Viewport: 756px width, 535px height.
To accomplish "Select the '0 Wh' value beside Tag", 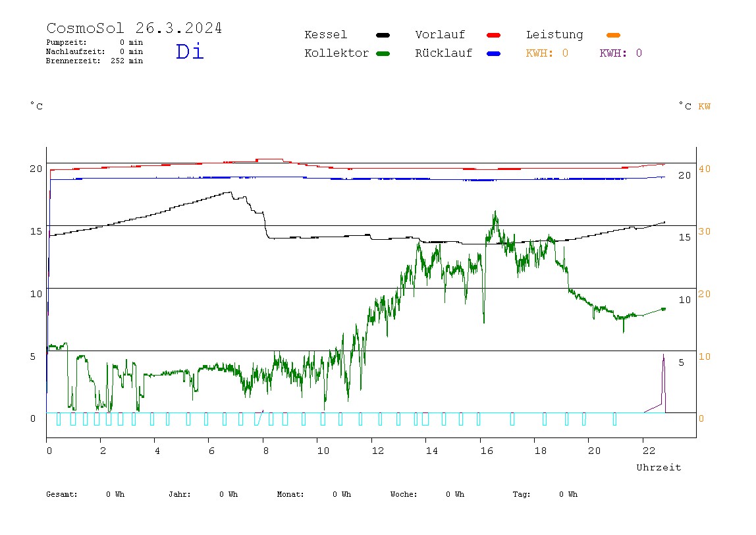I will (x=568, y=494).
